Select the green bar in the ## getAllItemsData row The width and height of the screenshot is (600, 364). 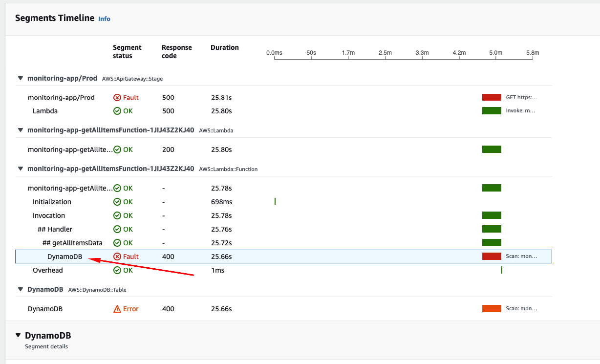pyautogui.click(x=492, y=242)
